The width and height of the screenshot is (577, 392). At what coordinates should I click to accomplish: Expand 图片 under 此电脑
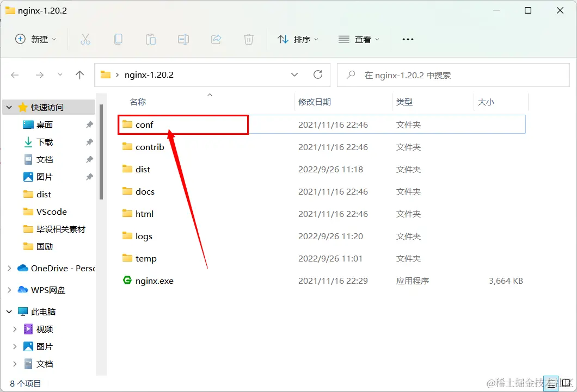point(15,346)
